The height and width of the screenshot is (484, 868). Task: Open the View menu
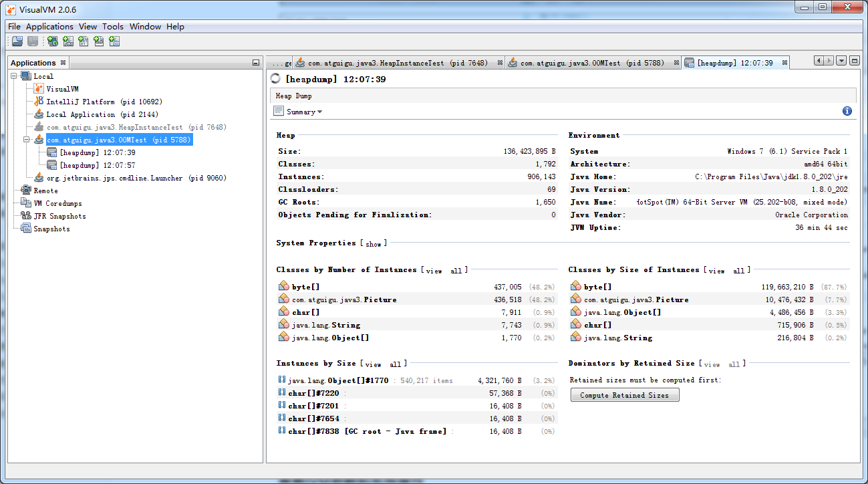(x=88, y=27)
